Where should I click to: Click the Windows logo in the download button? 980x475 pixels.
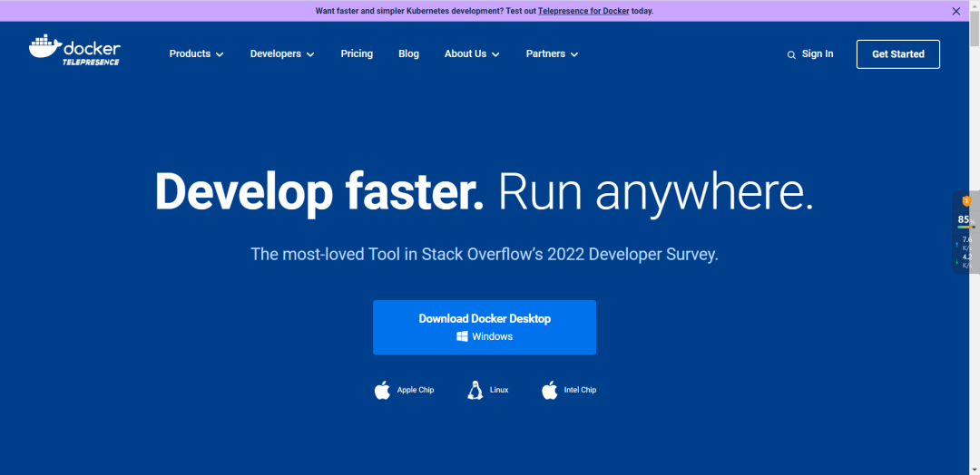(x=463, y=336)
